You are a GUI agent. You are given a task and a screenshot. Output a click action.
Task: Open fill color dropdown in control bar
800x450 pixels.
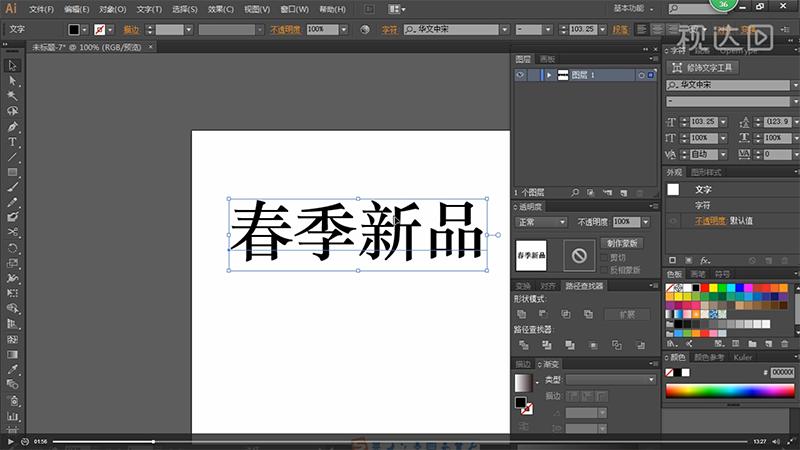[x=85, y=30]
